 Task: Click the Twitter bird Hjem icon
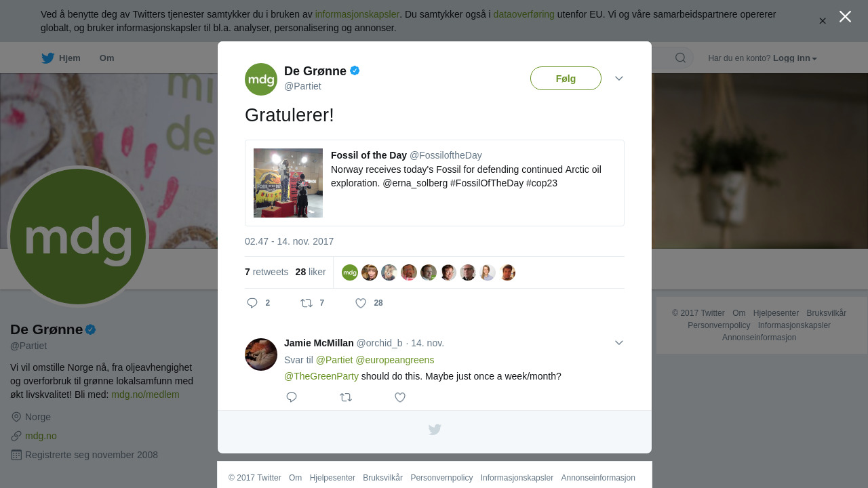47,58
